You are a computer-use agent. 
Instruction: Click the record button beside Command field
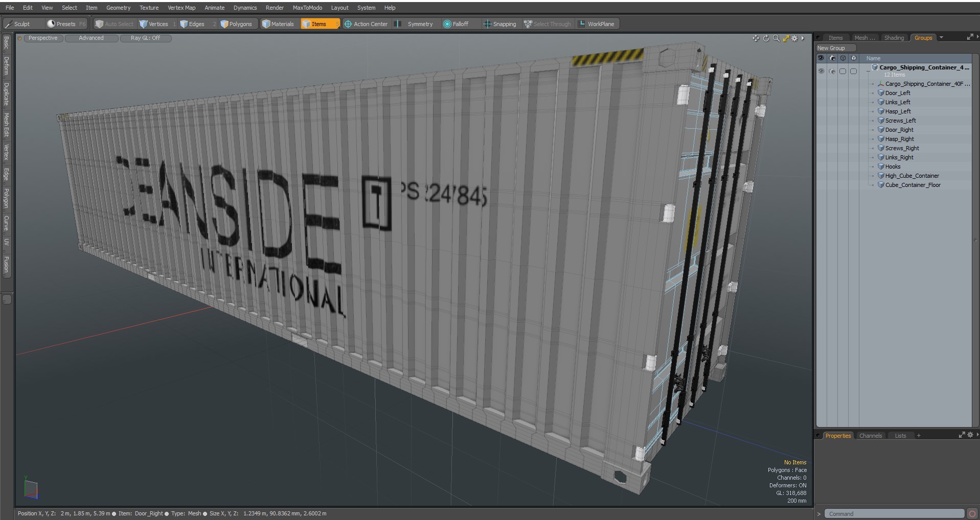[972, 514]
